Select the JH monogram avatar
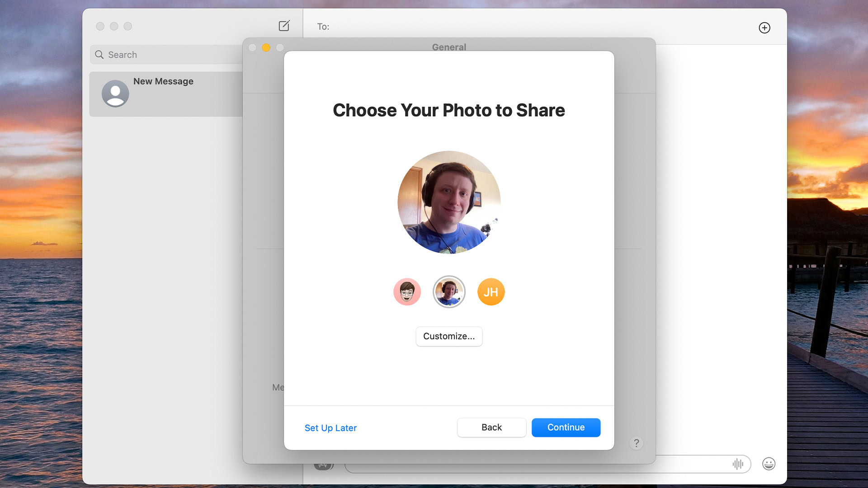868x488 pixels. coord(491,292)
